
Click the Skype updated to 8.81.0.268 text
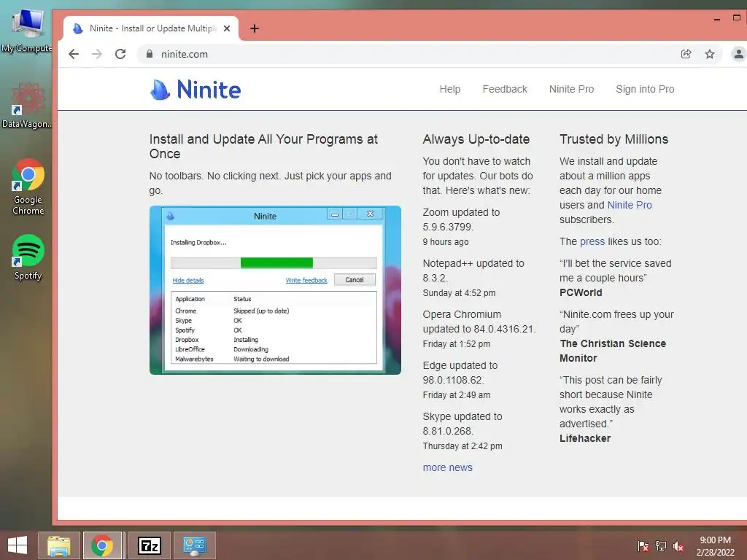coord(462,424)
